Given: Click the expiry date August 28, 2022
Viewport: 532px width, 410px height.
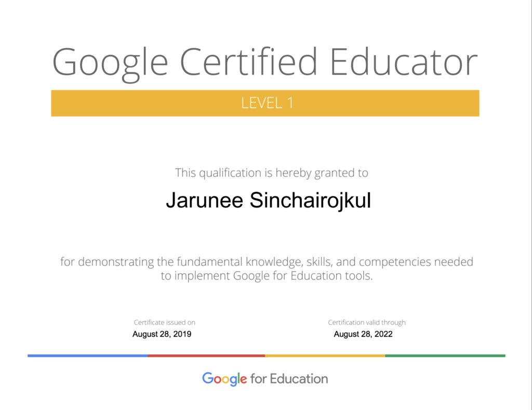Looking at the screenshot, I should (x=363, y=334).
